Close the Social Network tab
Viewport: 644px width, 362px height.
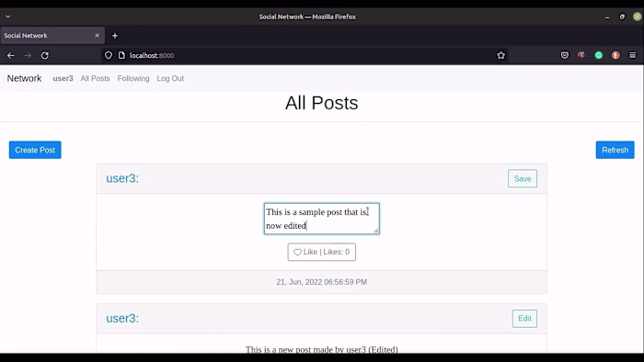pos(97,36)
